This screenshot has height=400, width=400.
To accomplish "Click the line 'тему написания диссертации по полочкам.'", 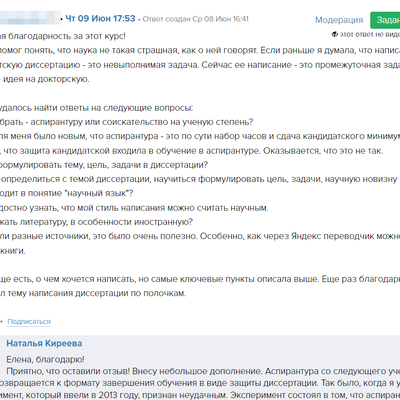I will pyautogui.click(x=93, y=293).
